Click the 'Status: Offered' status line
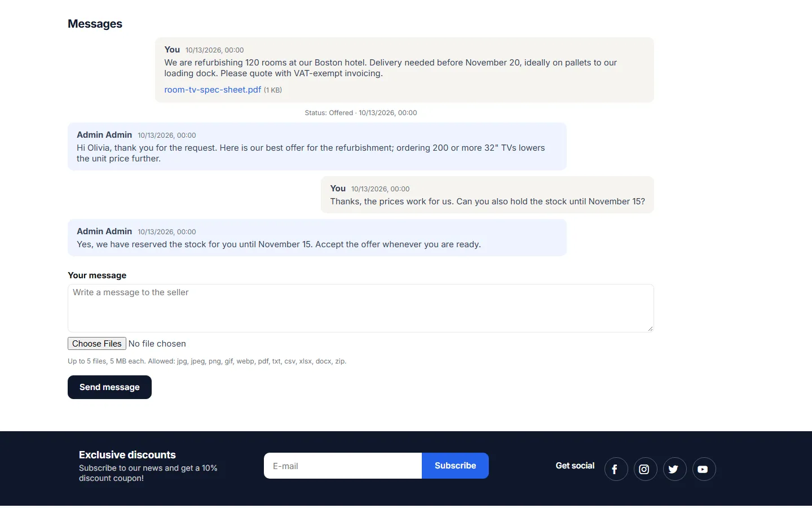Screen dimensions: 812x508 point(361,113)
